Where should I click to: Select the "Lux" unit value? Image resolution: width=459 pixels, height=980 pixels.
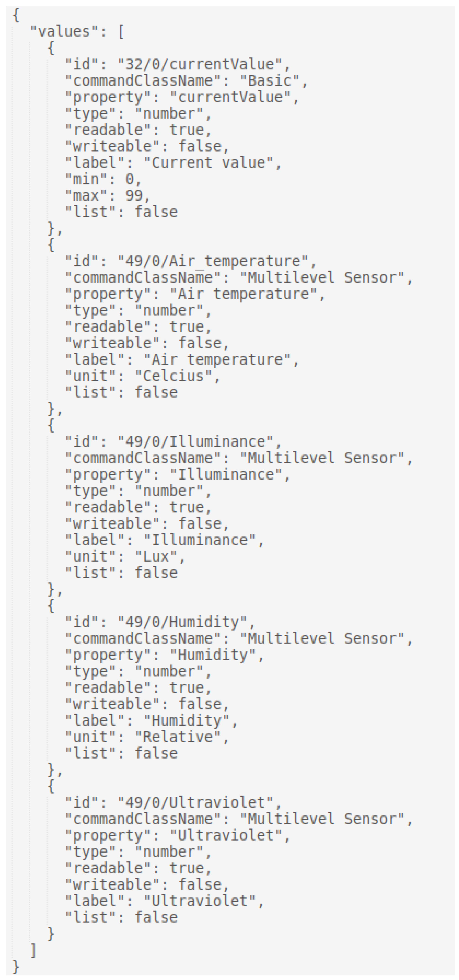[x=156, y=557]
